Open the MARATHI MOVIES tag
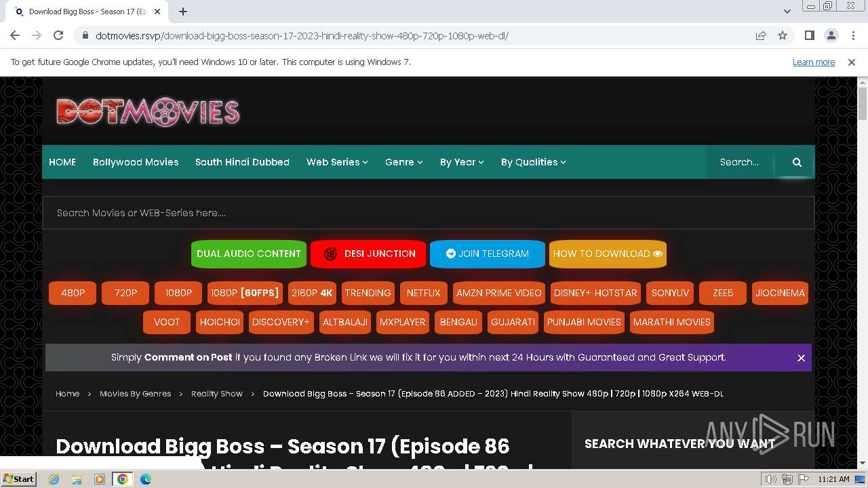The image size is (868, 488). coord(671,322)
